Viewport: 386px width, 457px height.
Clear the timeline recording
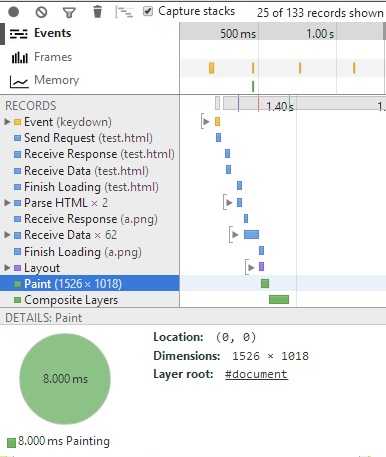click(x=41, y=12)
